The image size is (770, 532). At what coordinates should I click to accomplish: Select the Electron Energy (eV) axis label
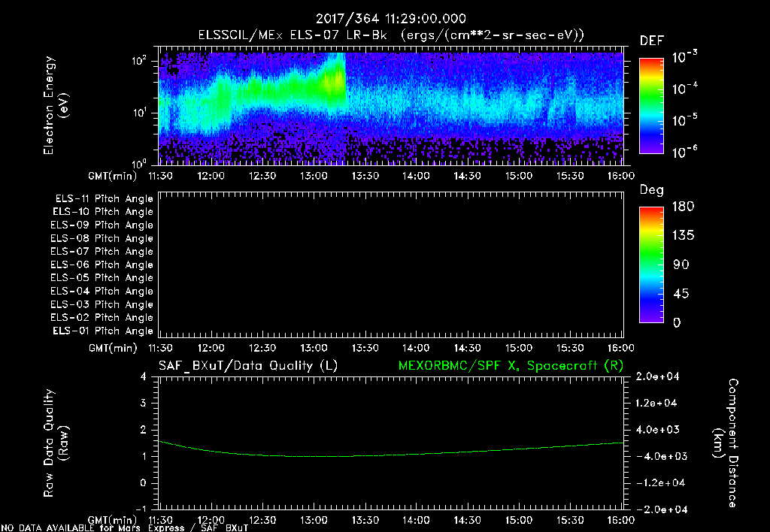(56, 105)
